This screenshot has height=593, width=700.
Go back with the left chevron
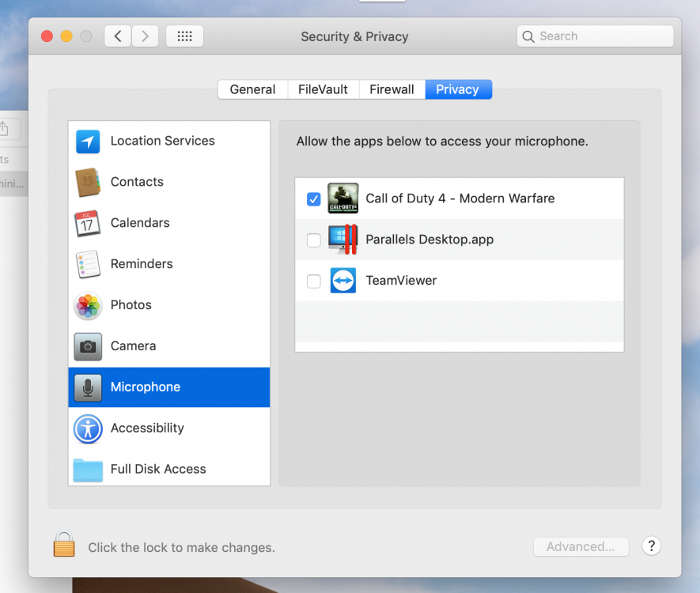pyautogui.click(x=118, y=36)
